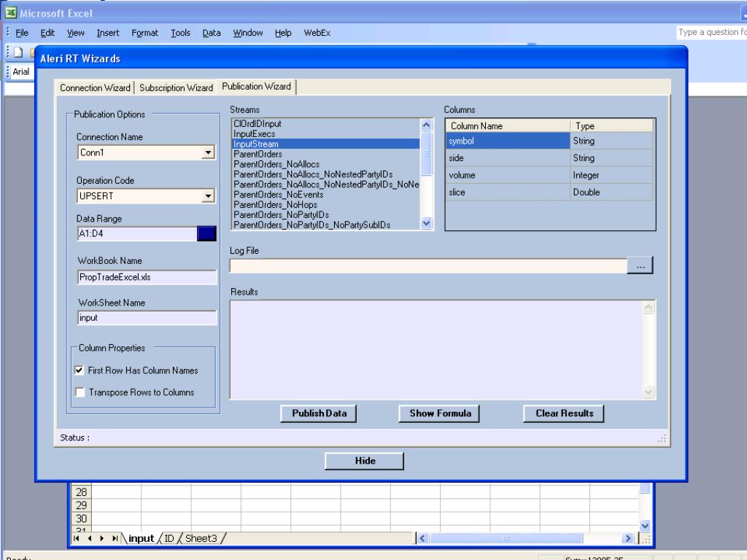
Task: Click the Type column header
Action: (x=612, y=125)
